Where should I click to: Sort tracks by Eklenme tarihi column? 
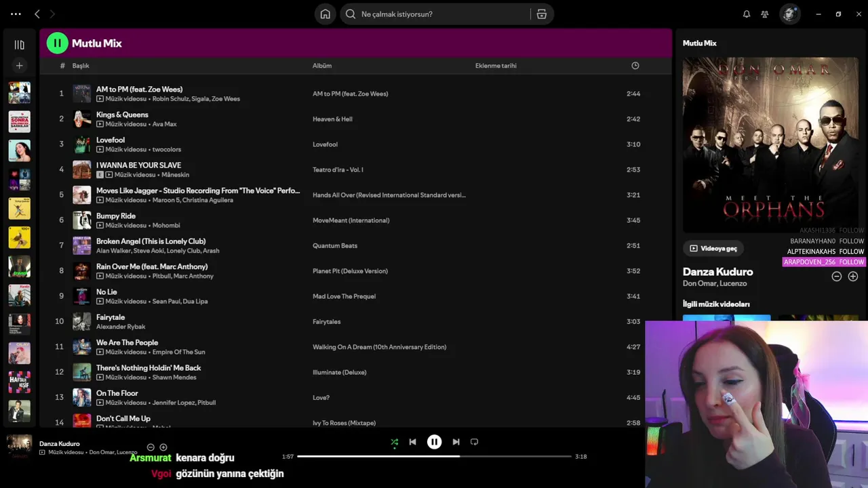point(496,66)
